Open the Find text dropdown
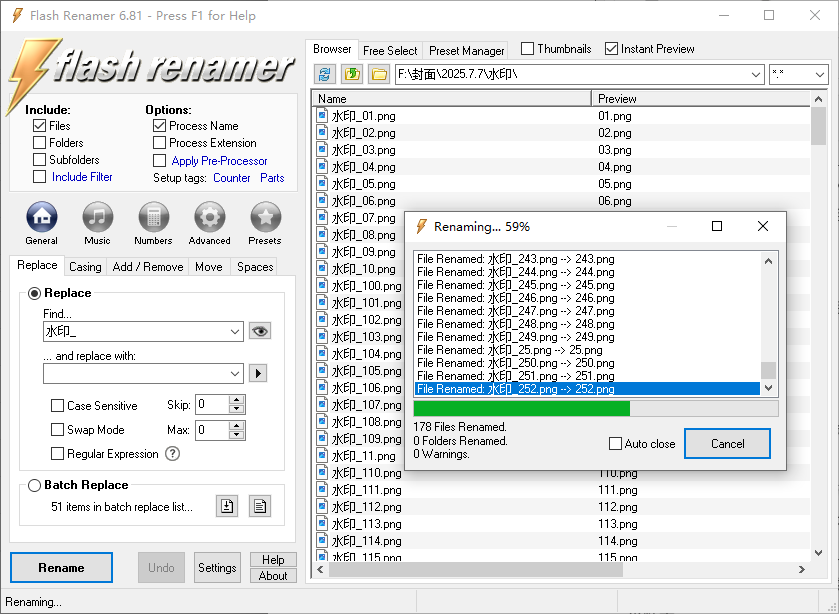Viewport: 839px width, 614px height. coord(235,331)
